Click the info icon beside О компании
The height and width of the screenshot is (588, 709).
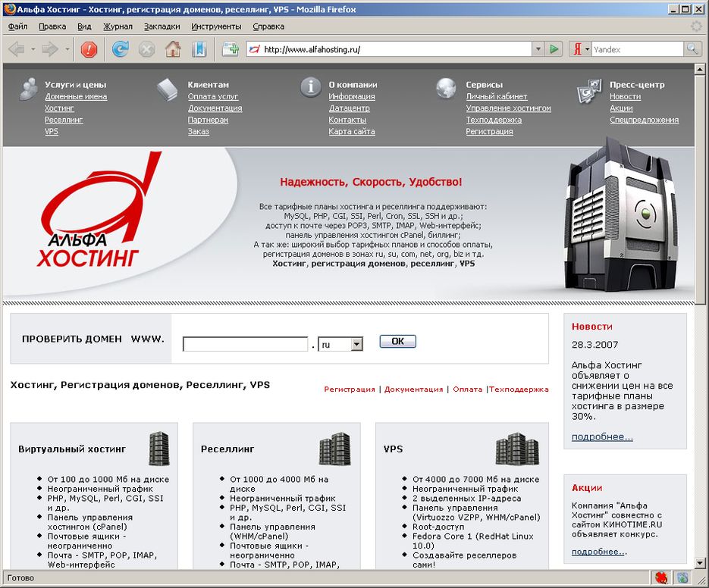pos(311,86)
